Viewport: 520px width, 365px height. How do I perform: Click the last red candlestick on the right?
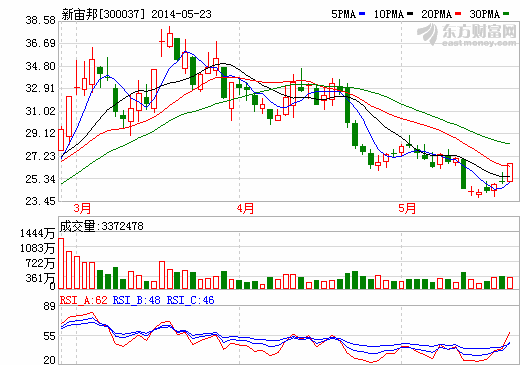[510, 172]
